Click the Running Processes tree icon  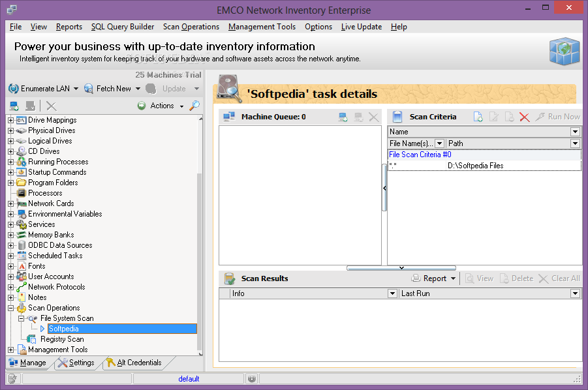coord(22,162)
